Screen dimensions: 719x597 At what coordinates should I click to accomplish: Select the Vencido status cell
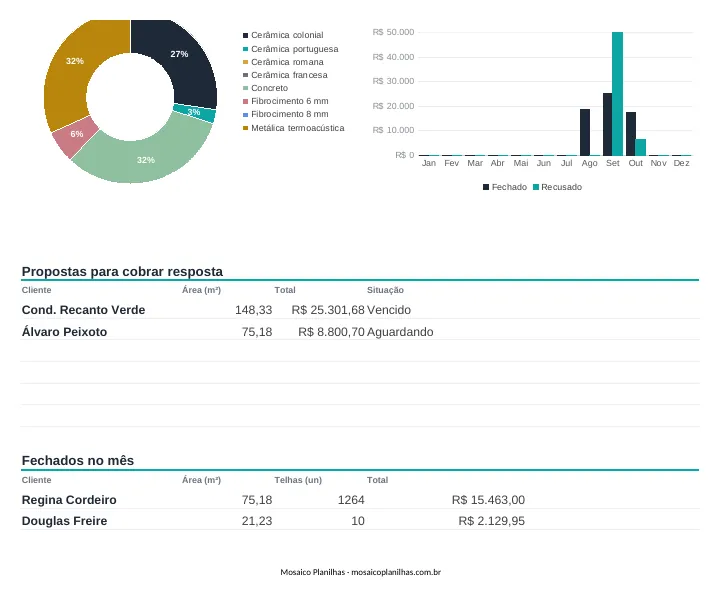[x=389, y=310]
